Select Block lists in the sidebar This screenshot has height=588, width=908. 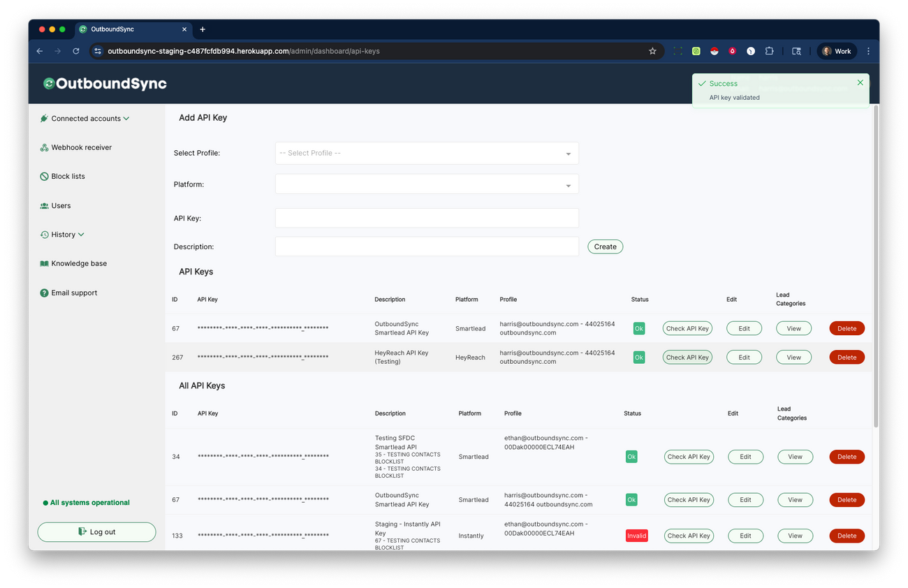[x=68, y=176]
